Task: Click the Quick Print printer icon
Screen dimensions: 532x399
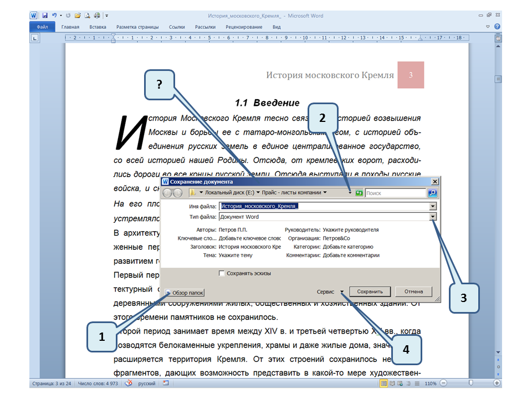Action: [x=97, y=16]
